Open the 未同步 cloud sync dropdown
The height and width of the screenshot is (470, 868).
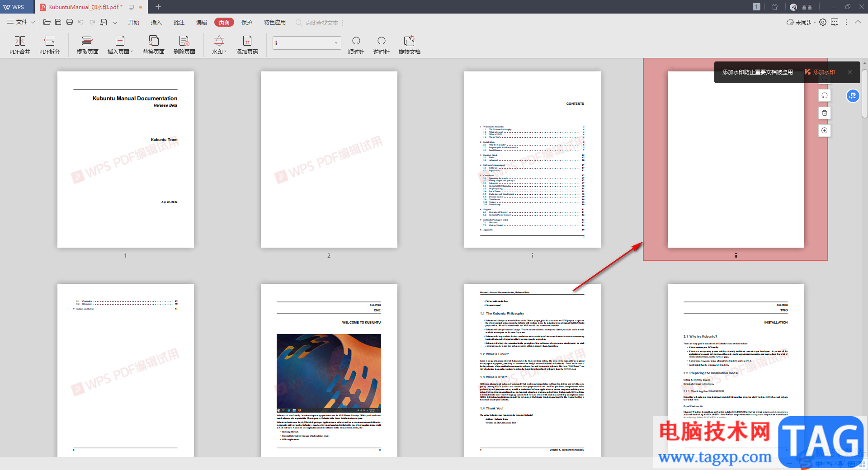(801, 22)
